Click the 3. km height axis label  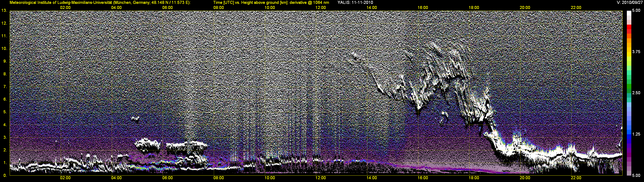(x=5, y=137)
